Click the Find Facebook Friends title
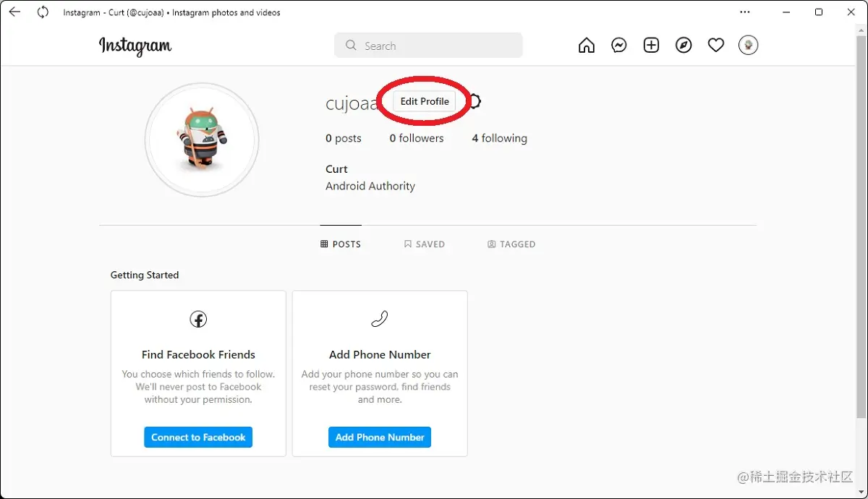This screenshot has height=499, width=868. (198, 354)
